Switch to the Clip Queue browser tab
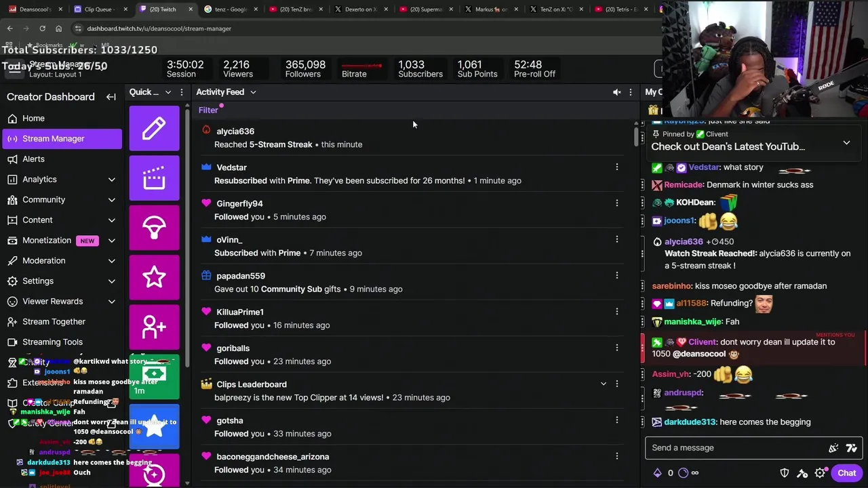This screenshot has height=488, width=868. coord(99,9)
